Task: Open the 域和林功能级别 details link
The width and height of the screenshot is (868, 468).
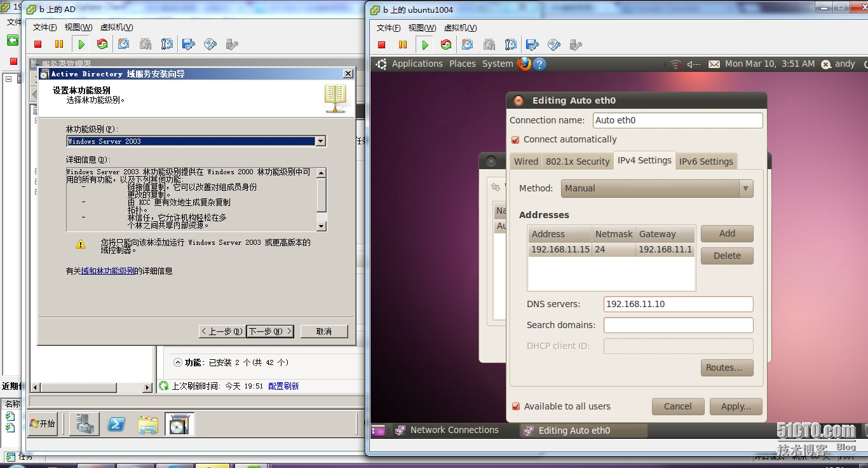Action: point(108,271)
